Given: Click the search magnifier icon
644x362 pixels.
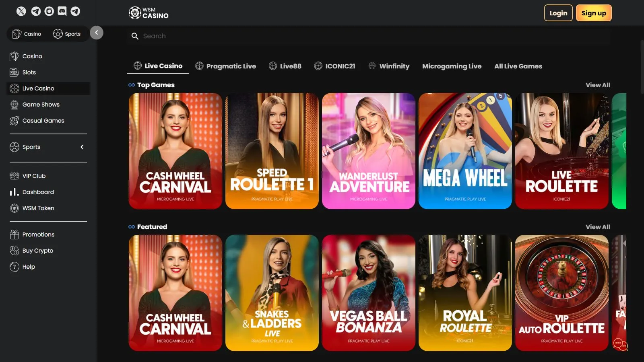Looking at the screenshot, I should [x=135, y=36].
